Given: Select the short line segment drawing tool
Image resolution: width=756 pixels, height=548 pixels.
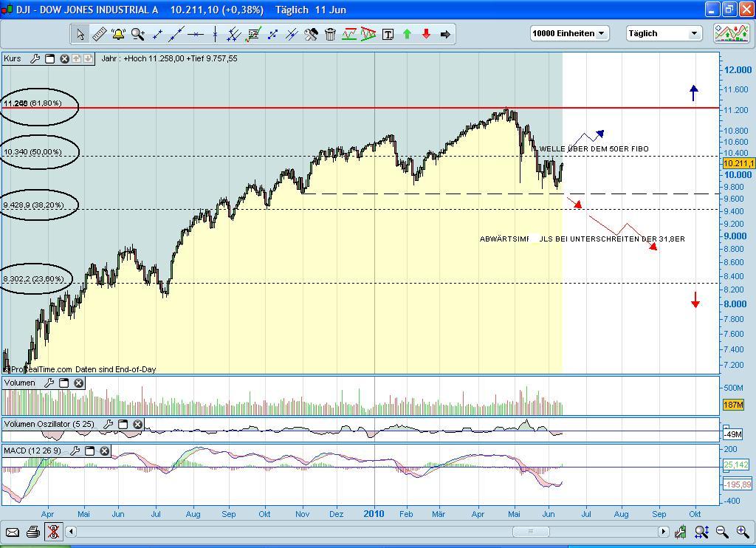Looking at the screenshot, I should (157, 34).
